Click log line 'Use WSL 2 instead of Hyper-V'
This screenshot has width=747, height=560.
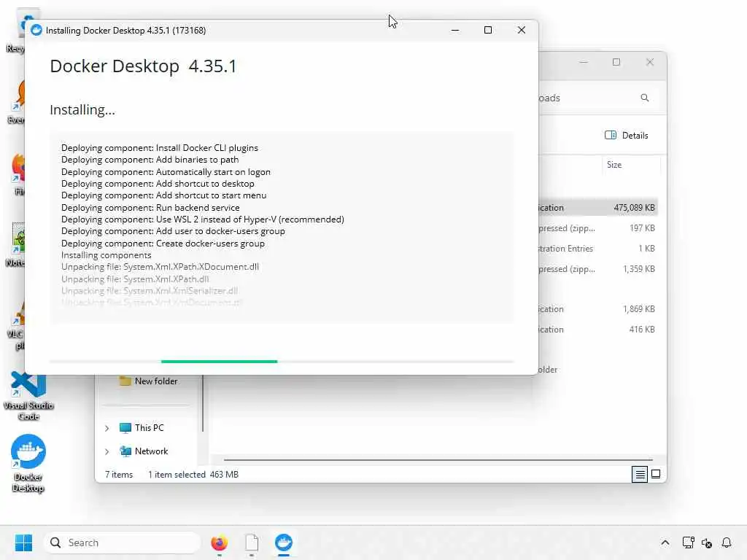203,219
